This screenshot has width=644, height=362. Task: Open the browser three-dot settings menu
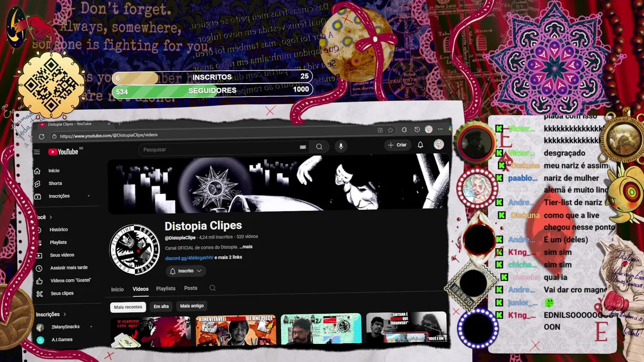[x=440, y=129]
